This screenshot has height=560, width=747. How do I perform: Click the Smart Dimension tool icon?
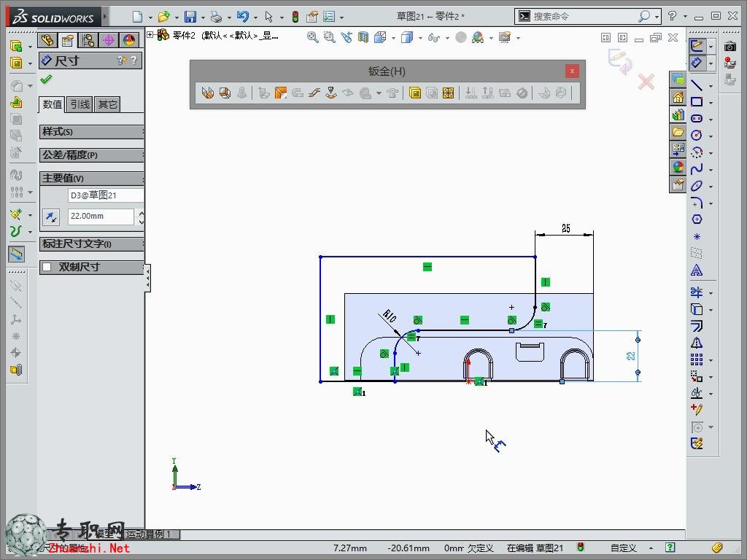697,63
